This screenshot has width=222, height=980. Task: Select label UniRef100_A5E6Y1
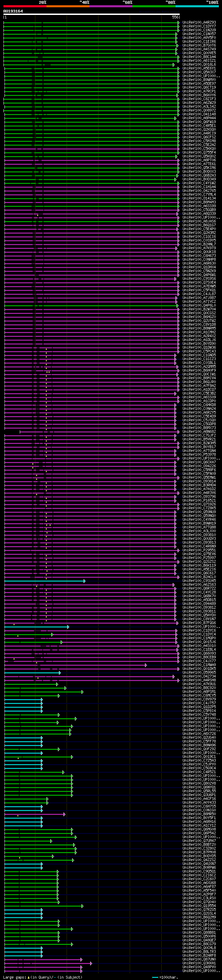pos(199,68)
